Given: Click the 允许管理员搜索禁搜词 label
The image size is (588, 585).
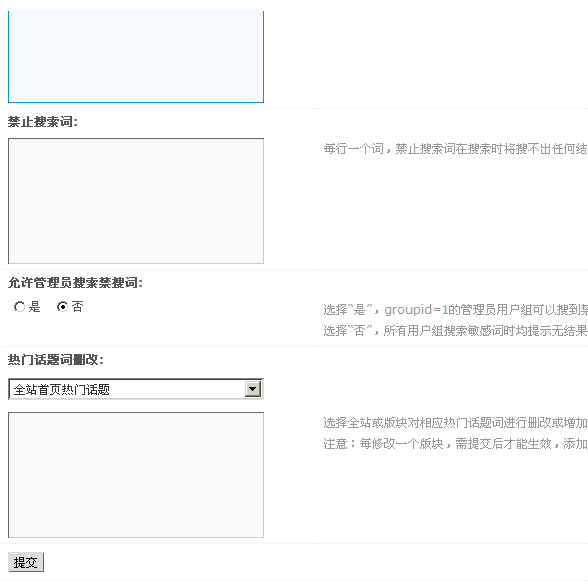Looking at the screenshot, I should pyautogui.click(x=75, y=283).
